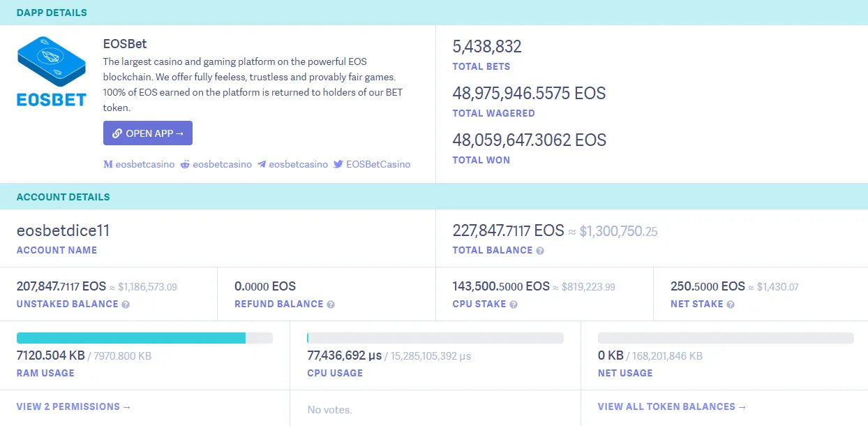
Task: Open the Reddit eosbetcasino link
Action: [216, 164]
